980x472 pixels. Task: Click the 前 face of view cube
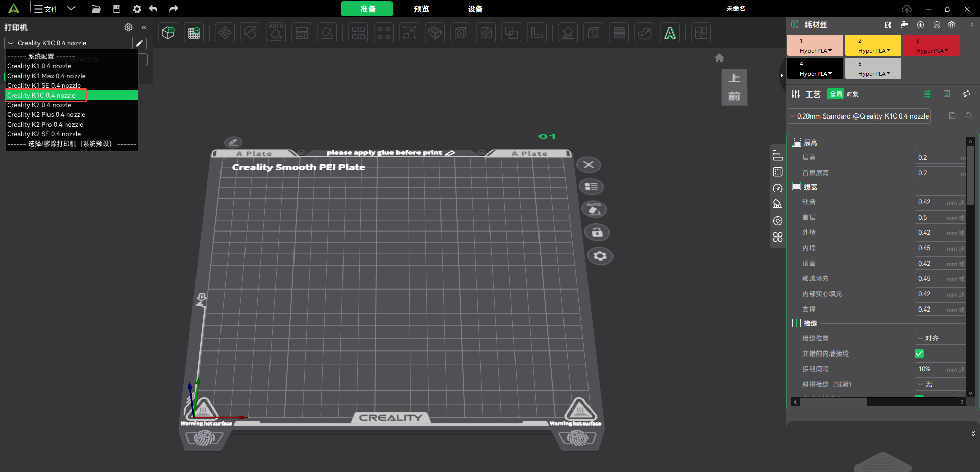pyautogui.click(x=734, y=96)
